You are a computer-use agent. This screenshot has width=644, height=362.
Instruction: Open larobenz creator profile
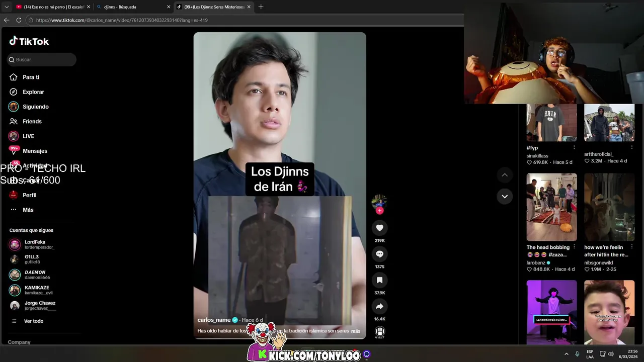[x=536, y=262]
